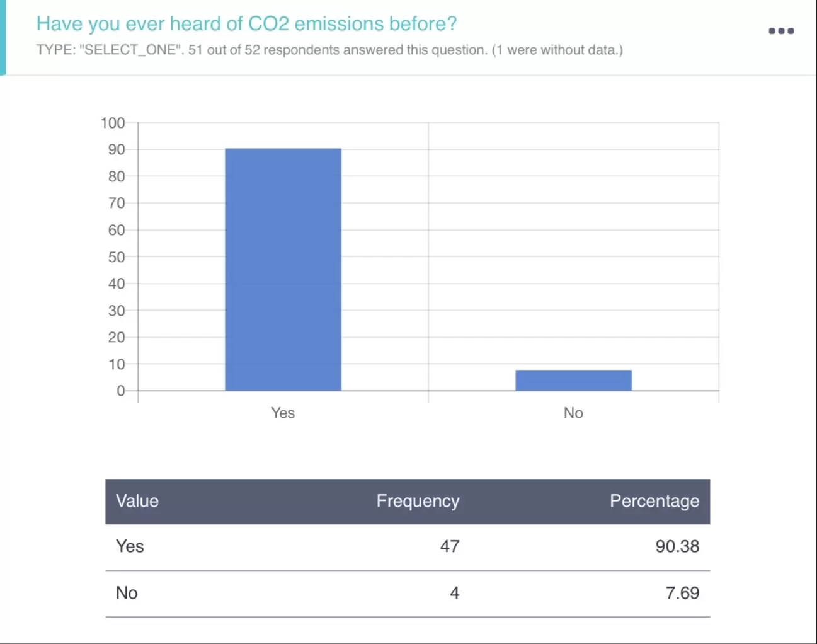817x644 pixels.
Task: Select the No label under the chart
Action: [x=573, y=413]
